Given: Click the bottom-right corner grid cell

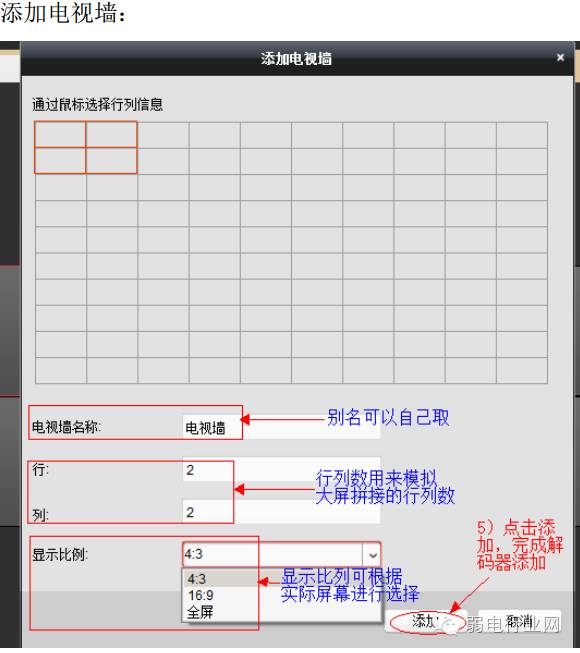Looking at the screenshot, I should click(x=522, y=371).
